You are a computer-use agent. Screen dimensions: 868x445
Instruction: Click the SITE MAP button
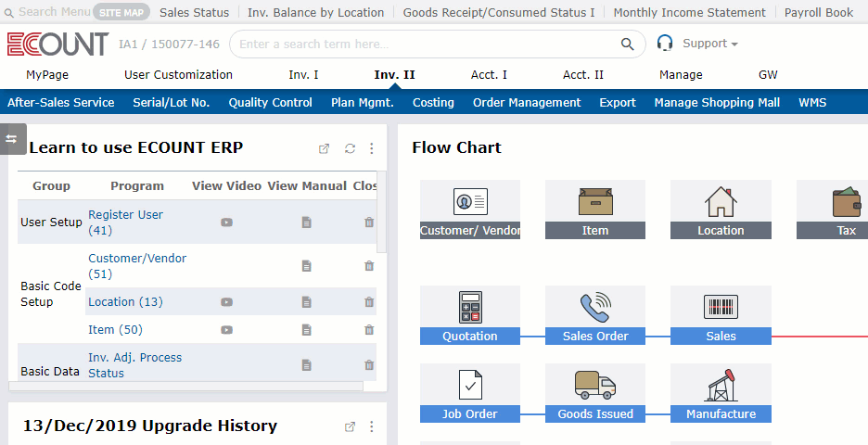121,12
